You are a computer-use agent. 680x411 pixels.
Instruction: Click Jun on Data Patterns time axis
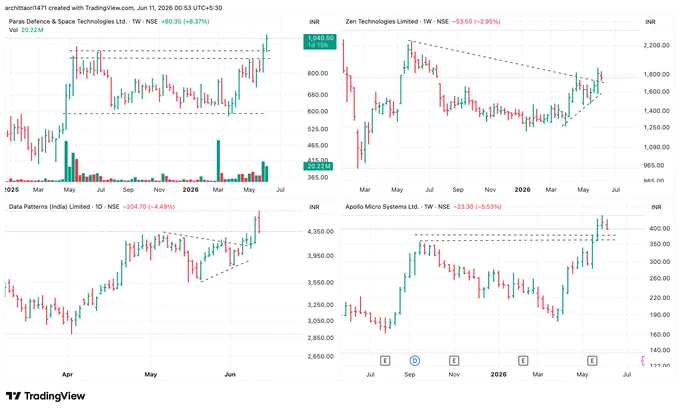pyautogui.click(x=230, y=374)
